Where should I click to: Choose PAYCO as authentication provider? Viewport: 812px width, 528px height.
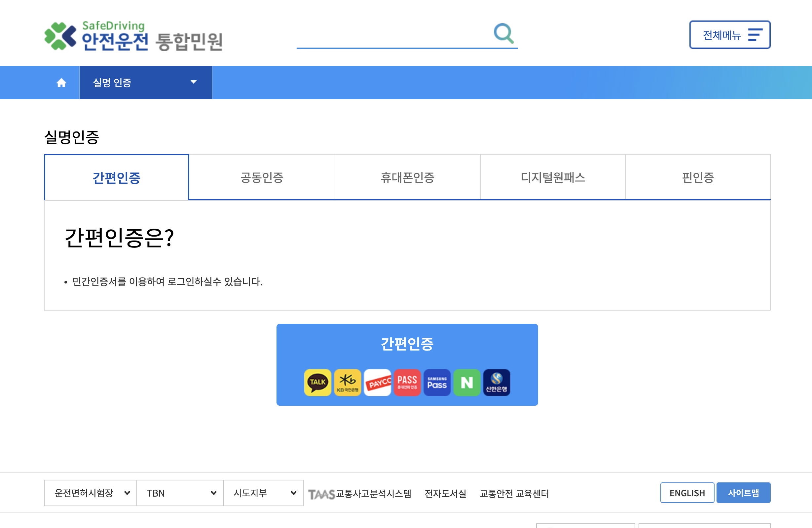click(377, 382)
